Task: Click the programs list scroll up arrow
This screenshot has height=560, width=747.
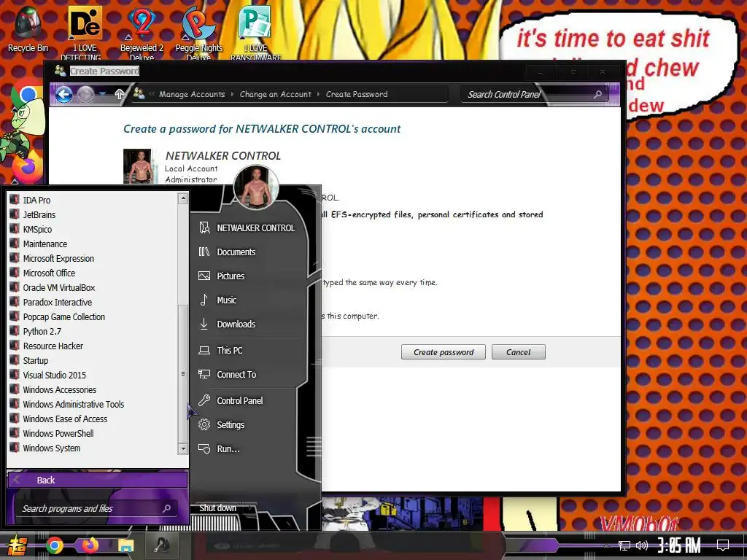Action: point(183,198)
